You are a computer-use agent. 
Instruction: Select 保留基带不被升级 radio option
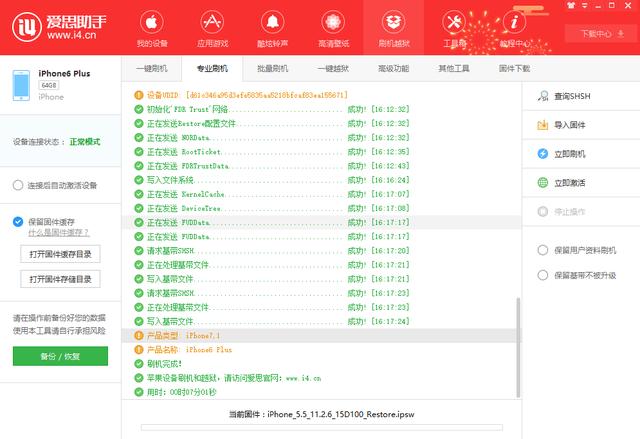pos(543,275)
